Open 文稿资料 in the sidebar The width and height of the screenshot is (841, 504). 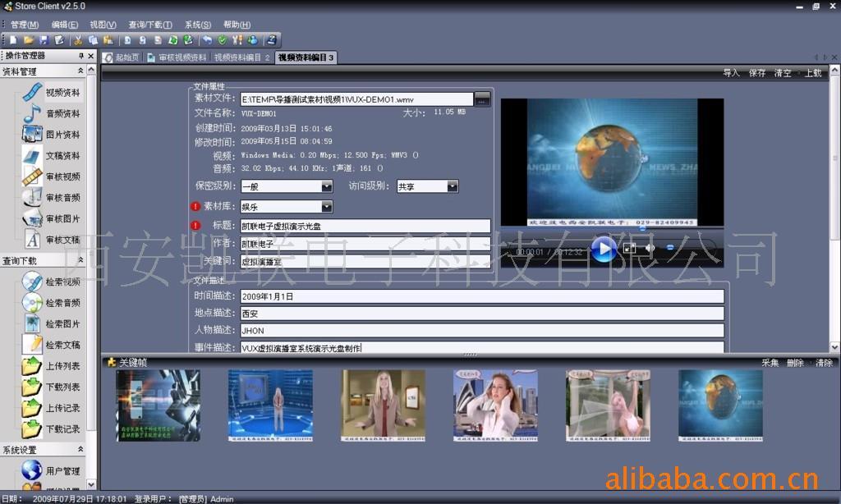point(52,155)
